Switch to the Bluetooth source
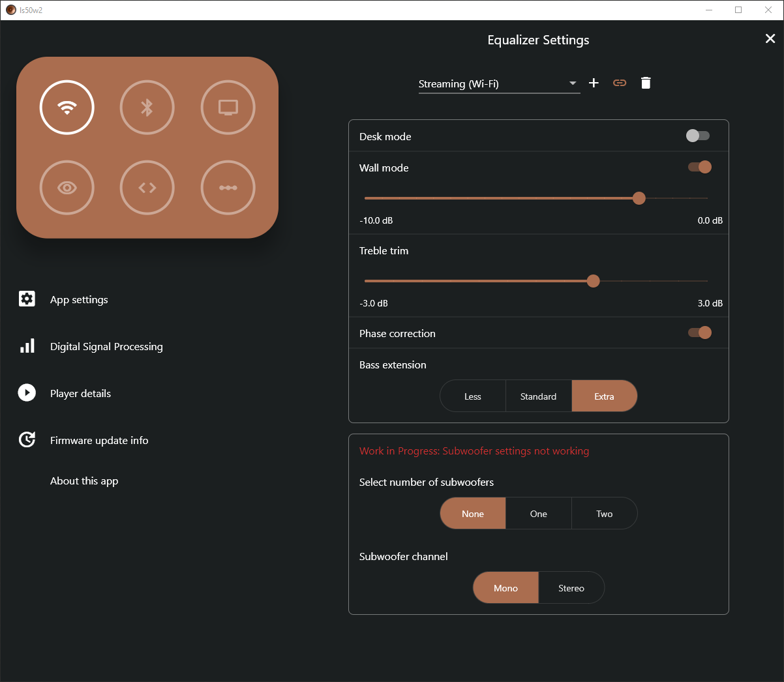The height and width of the screenshot is (682, 784). point(147,107)
